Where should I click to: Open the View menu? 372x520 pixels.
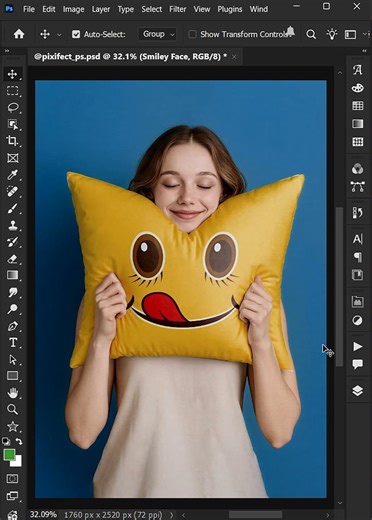[202, 9]
